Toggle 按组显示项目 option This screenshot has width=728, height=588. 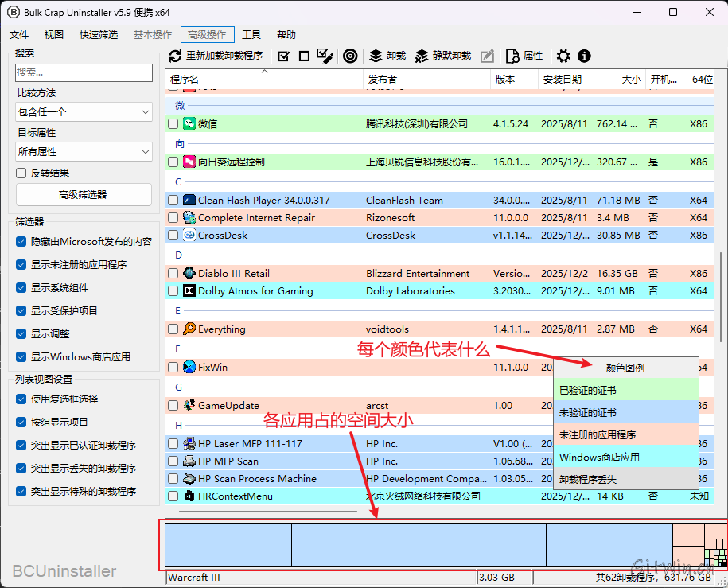click(21, 423)
